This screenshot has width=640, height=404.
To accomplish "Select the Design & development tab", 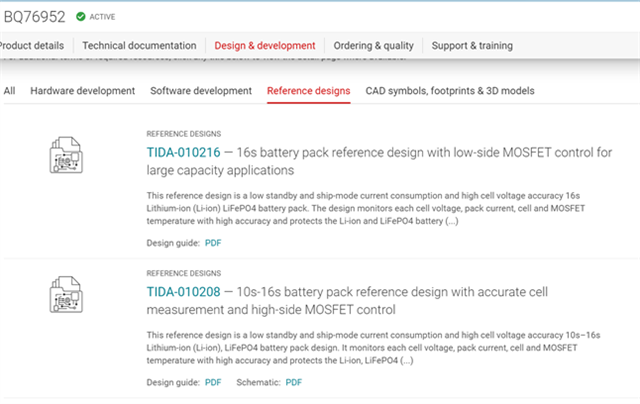I will (x=265, y=45).
